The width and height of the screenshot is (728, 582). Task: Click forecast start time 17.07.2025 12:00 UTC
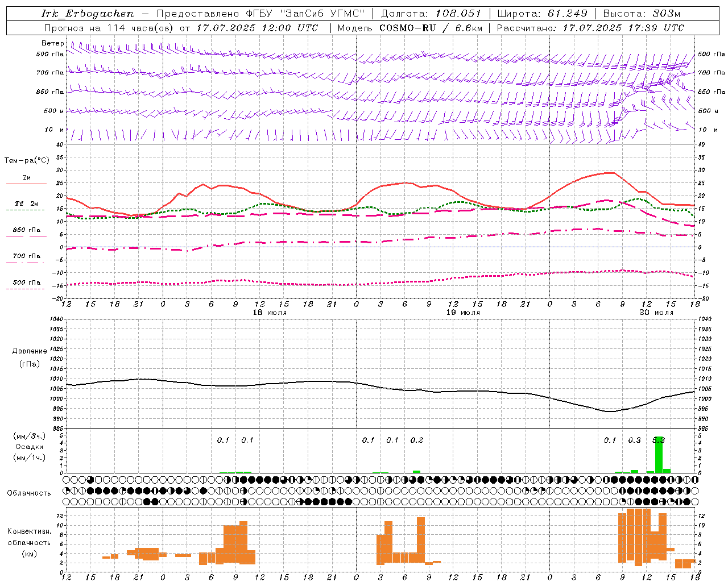pyautogui.click(x=257, y=27)
